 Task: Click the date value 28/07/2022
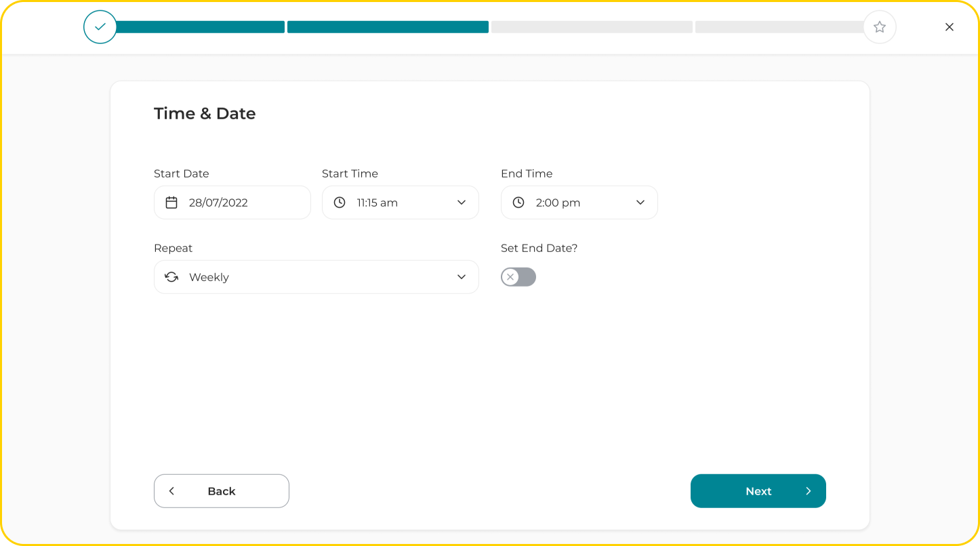pyautogui.click(x=218, y=203)
